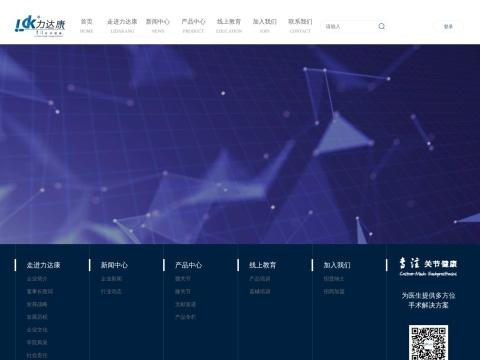Click the purple network banner image
The width and height of the screenshot is (480, 360).
tap(240, 144)
